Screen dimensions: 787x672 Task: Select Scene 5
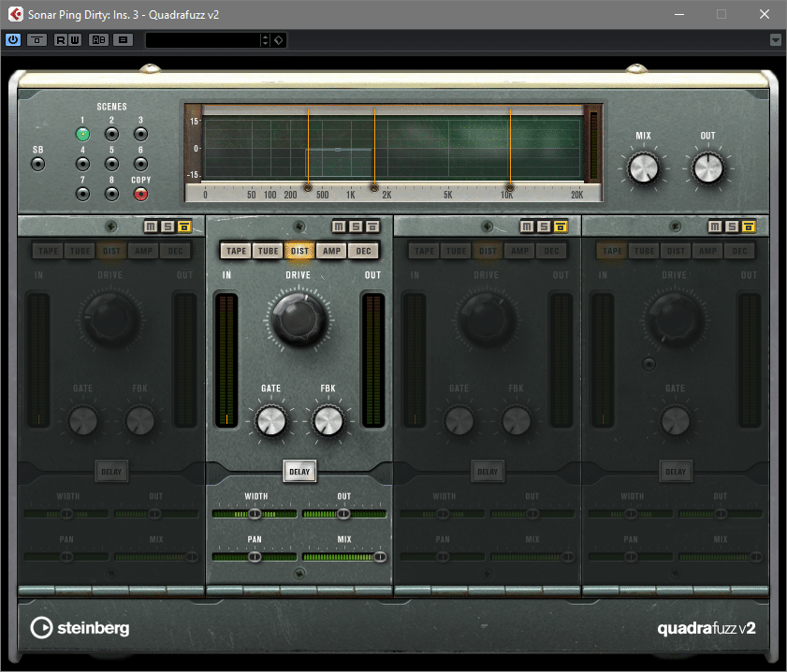[112, 164]
